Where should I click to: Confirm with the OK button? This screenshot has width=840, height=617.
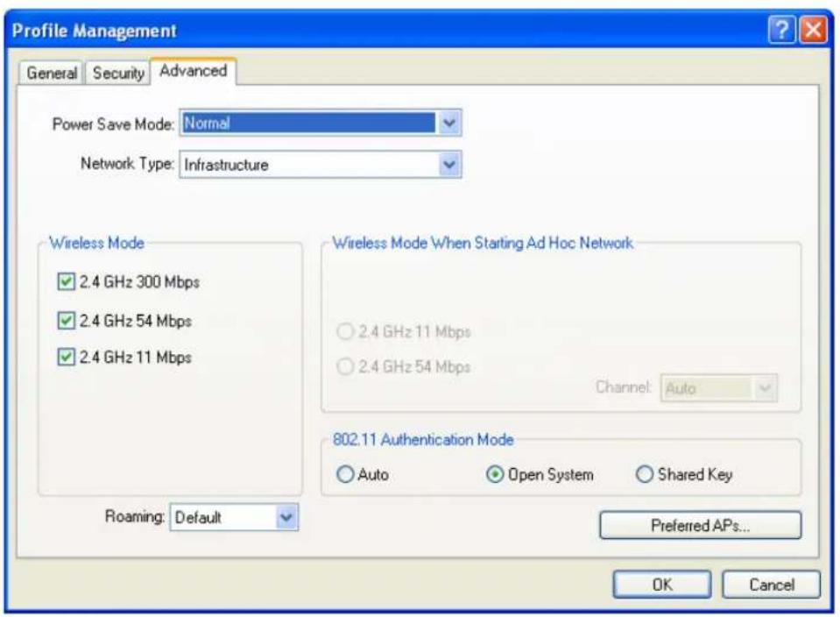tap(662, 585)
